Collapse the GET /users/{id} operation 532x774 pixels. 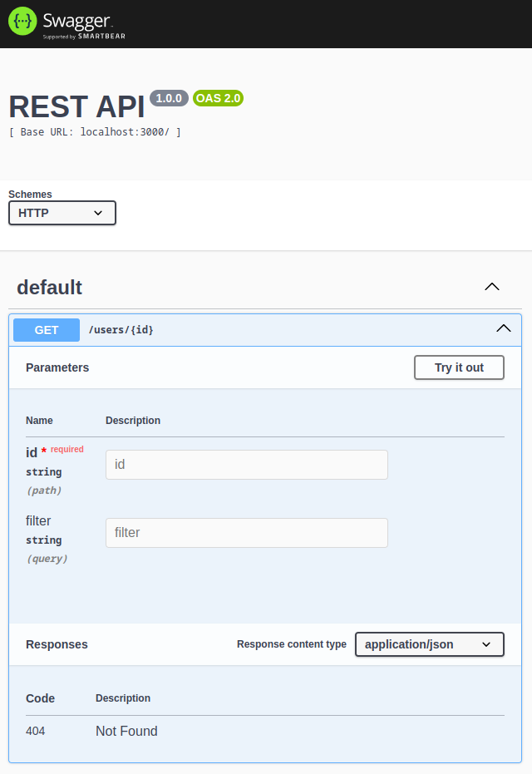(503, 328)
